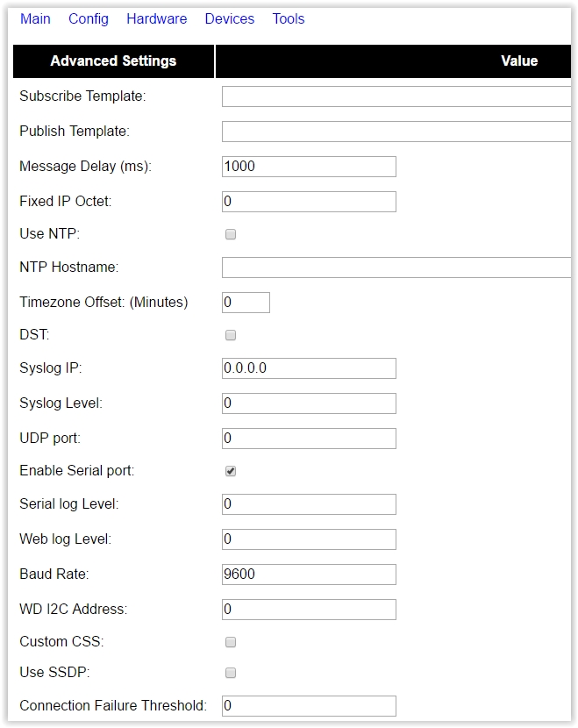Uncheck Enable Serial port checkbox
578x728 pixels.
click(x=231, y=471)
